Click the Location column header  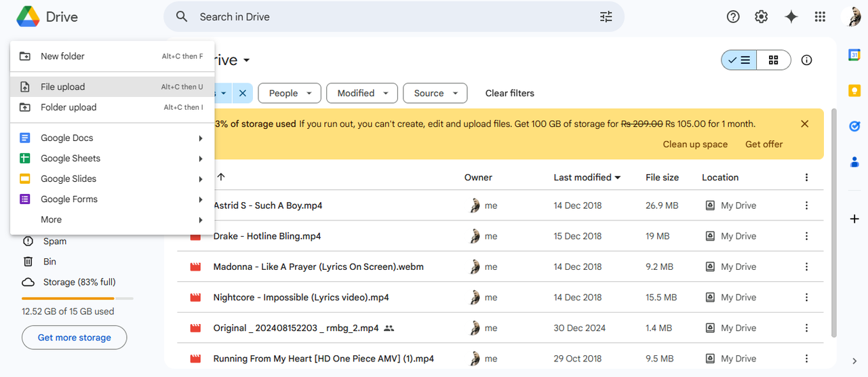click(720, 178)
